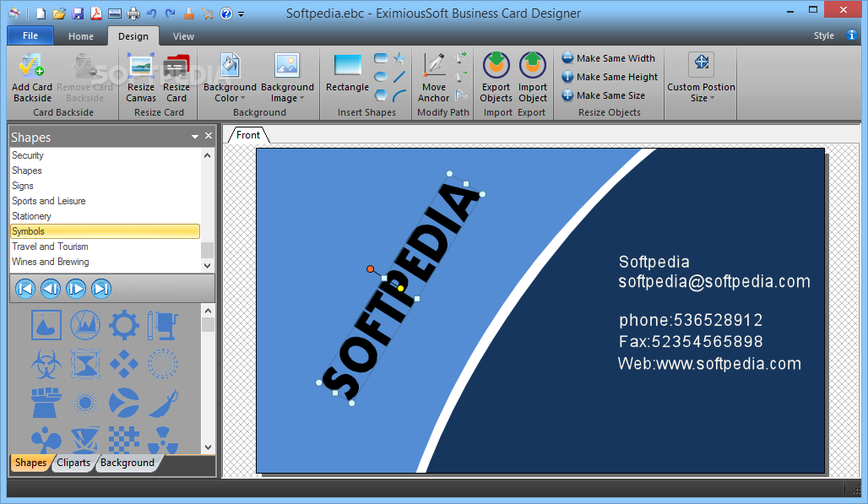Click the Resize Canvas icon

[x=141, y=65]
